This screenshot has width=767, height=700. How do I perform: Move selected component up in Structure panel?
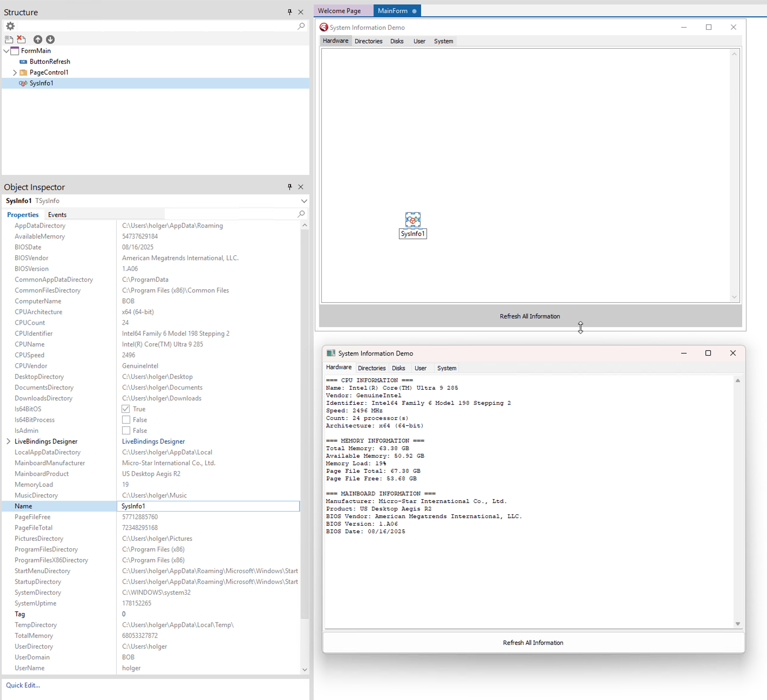(x=38, y=39)
